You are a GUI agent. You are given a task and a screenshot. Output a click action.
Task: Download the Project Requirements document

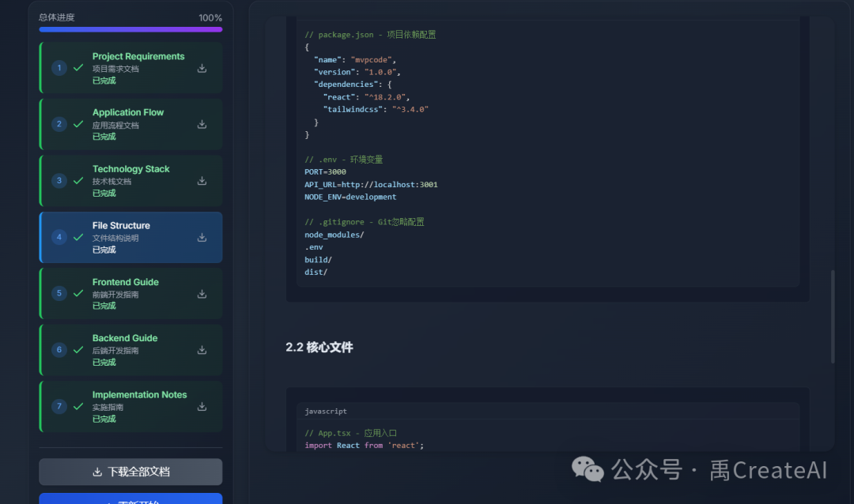[202, 68]
